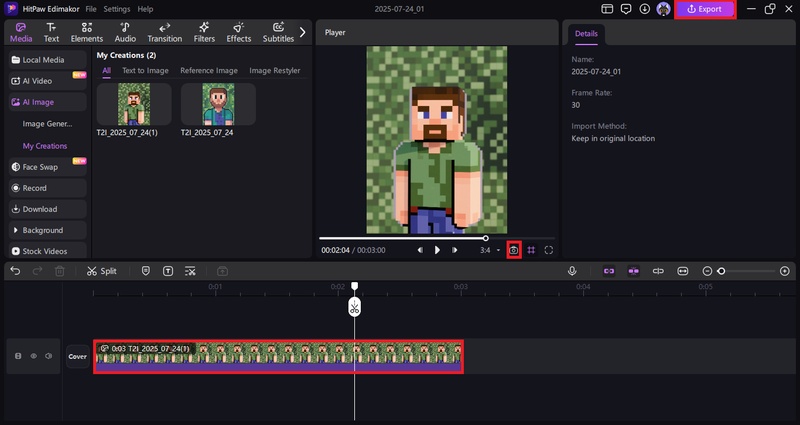The image size is (800, 425).
Task: Open the Transition tab
Action: pyautogui.click(x=164, y=32)
